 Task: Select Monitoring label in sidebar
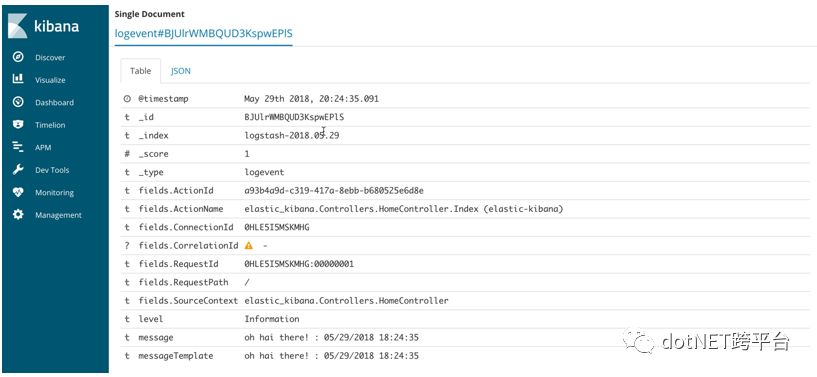click(x=54, y=192)
